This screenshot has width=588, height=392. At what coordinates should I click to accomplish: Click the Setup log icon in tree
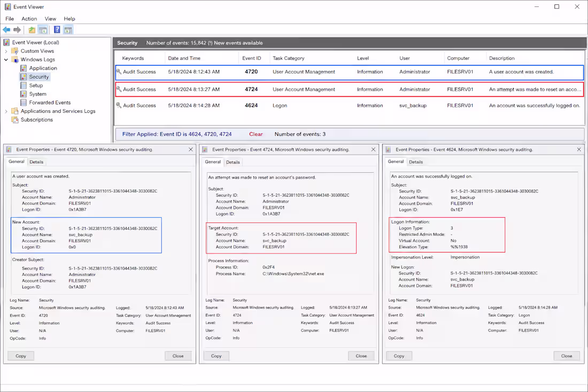coord(23,85)
